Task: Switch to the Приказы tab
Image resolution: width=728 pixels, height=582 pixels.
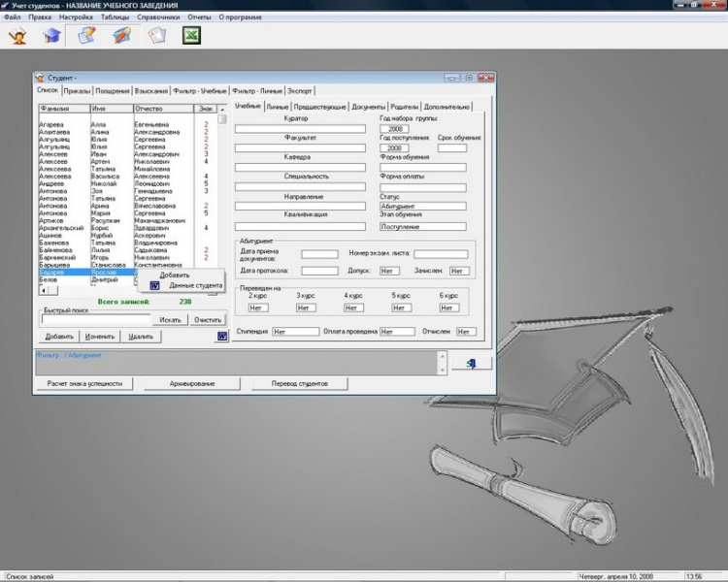Action: (x=78, y=90)
